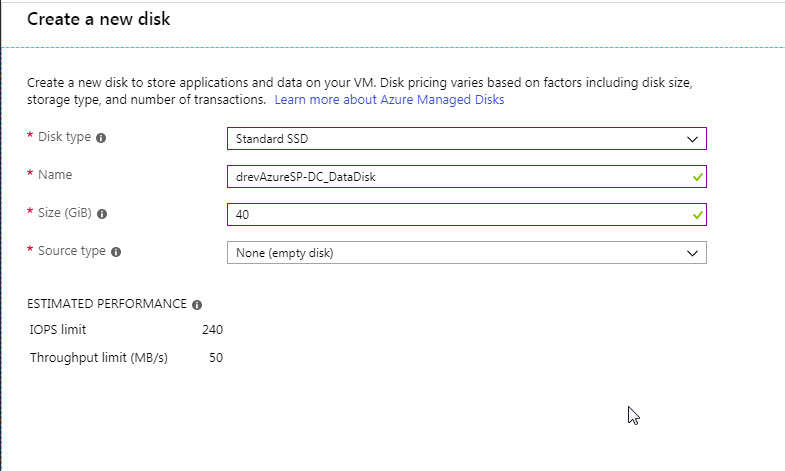Open Learn more about Azure Managed Disks link
Screen dimensions: 785x471
pos(389,100)
